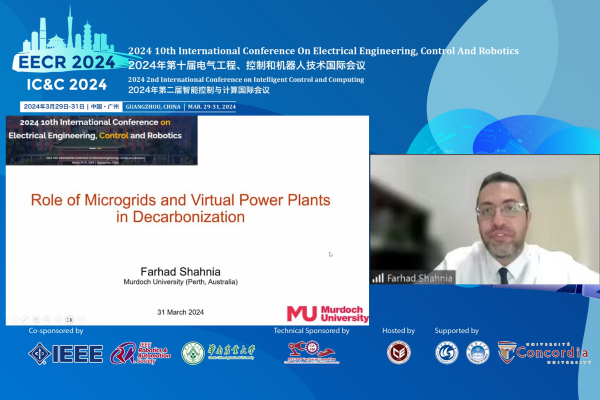Click the '31 March 2024' date on slide
The image size is (600, 400).
coord(181,312)
